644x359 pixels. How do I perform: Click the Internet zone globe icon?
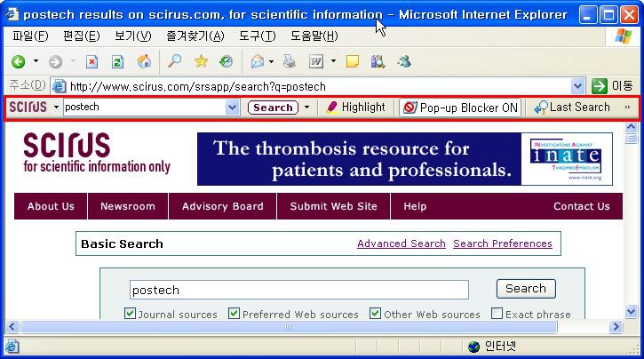473,347
